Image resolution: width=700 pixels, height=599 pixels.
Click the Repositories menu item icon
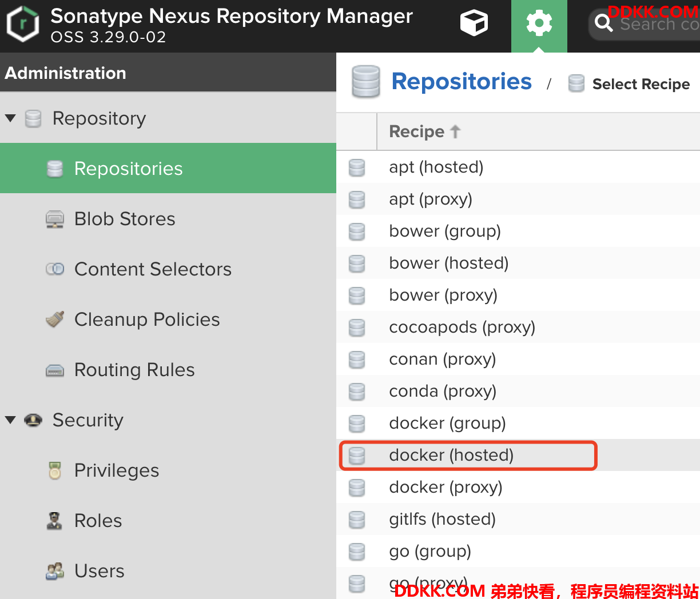click(55, 169)
